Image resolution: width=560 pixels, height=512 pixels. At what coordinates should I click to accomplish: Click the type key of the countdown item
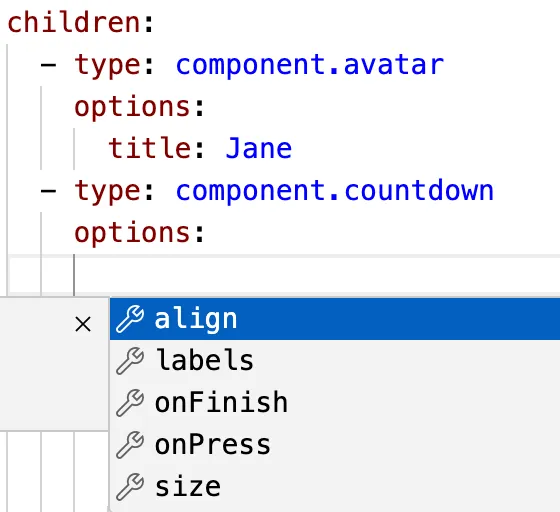[107, 192]
